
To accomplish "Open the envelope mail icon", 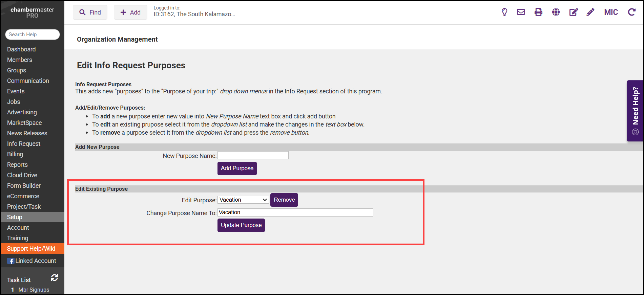I will [x=521, y=12].
